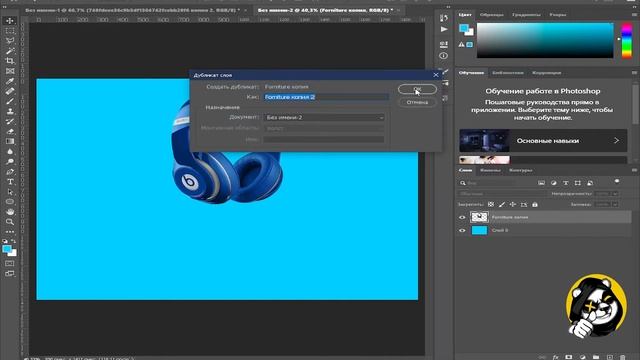Switch to the Без имени-1 document tab

click(x=133, y=10)
